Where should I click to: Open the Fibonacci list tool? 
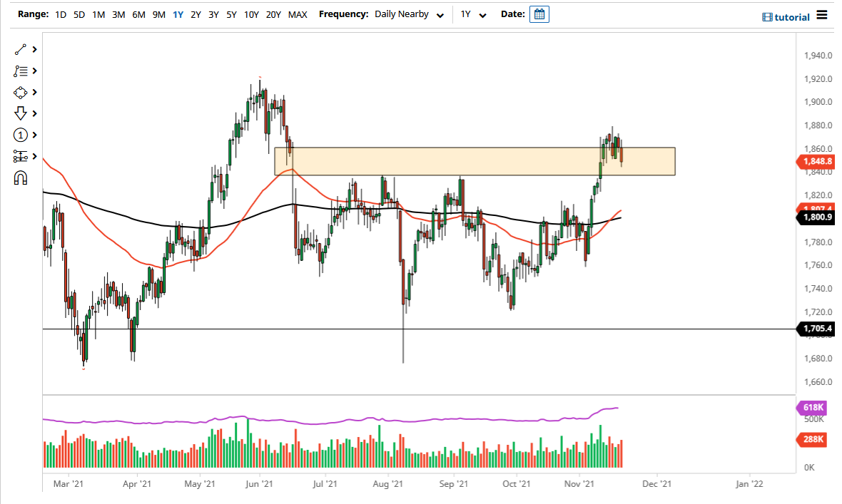click(x=21, y=71)
